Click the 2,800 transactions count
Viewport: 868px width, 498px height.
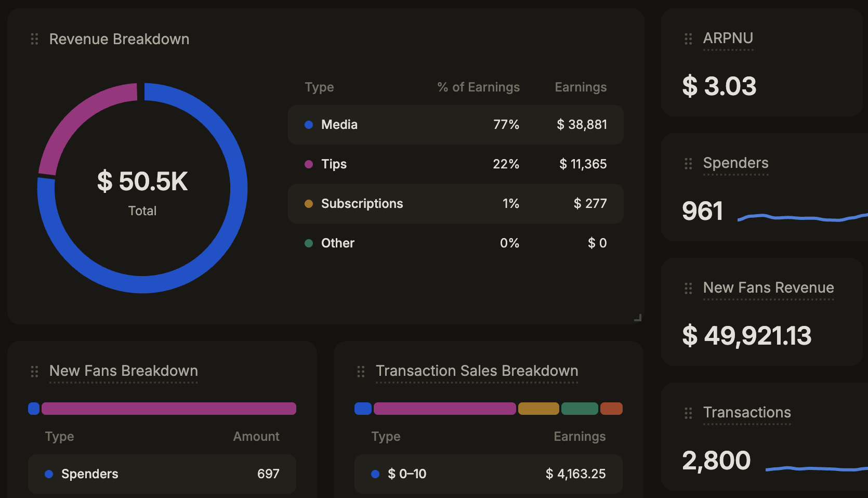716,461
